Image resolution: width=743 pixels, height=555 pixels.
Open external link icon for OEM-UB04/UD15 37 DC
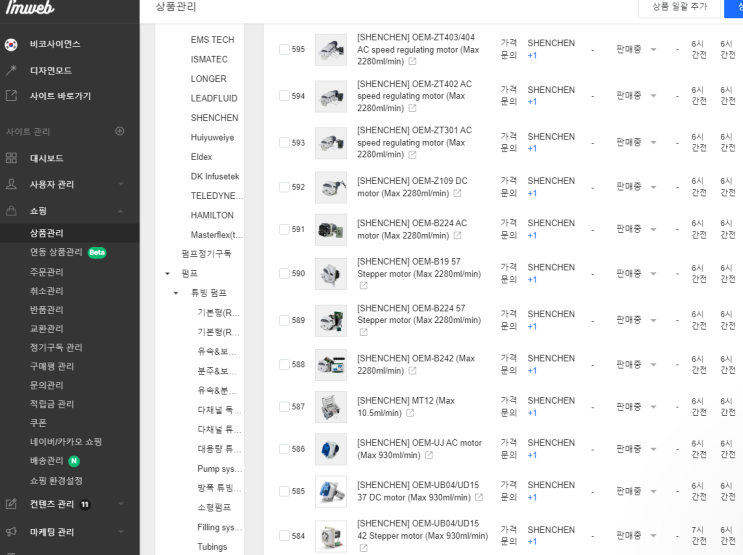point(479,497)
